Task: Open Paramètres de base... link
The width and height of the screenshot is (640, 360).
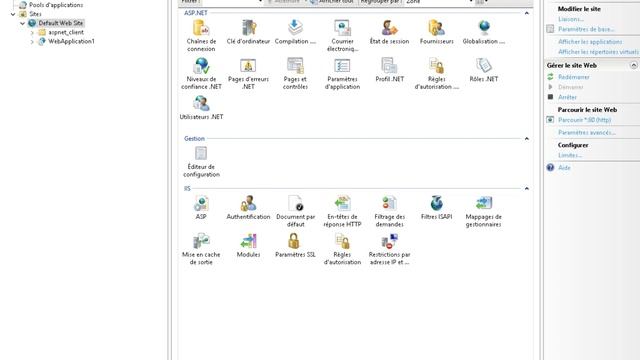Action: coord(586,29)
